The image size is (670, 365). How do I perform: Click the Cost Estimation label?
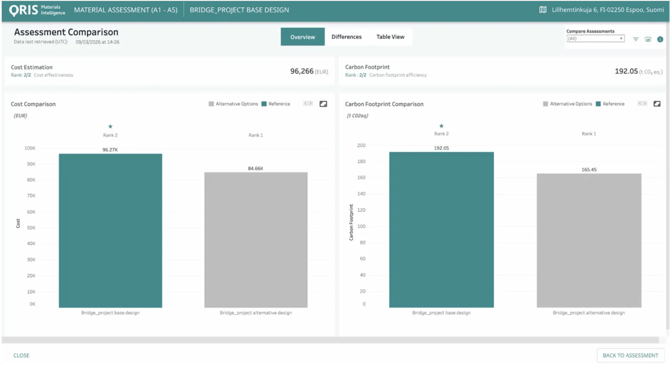(32, 67)
